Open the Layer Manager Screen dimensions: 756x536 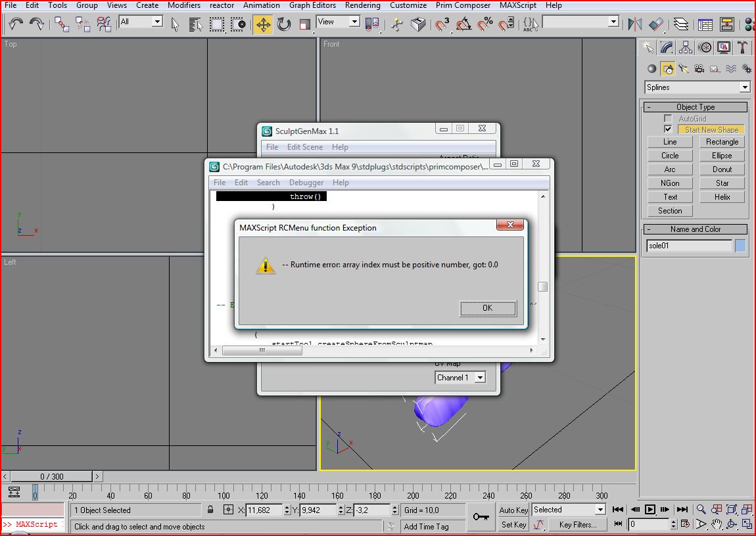pyautogui.click(x=681, y=24)
